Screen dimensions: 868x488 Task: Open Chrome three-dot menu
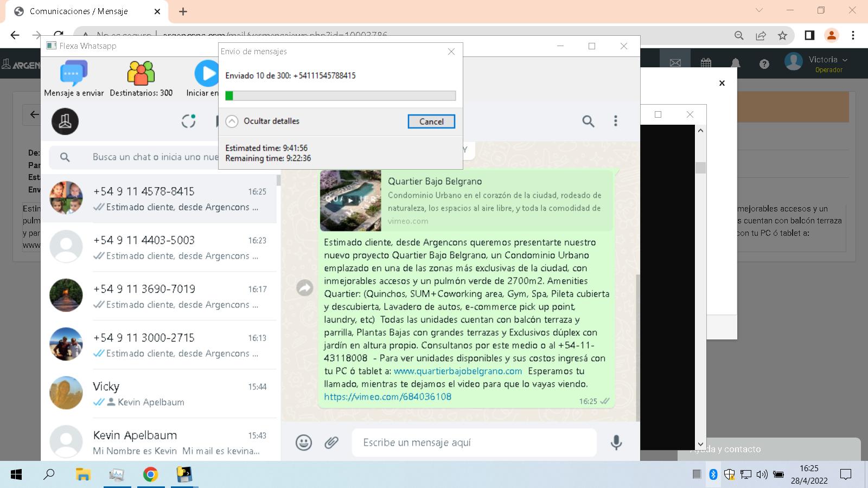coord(853,35)
